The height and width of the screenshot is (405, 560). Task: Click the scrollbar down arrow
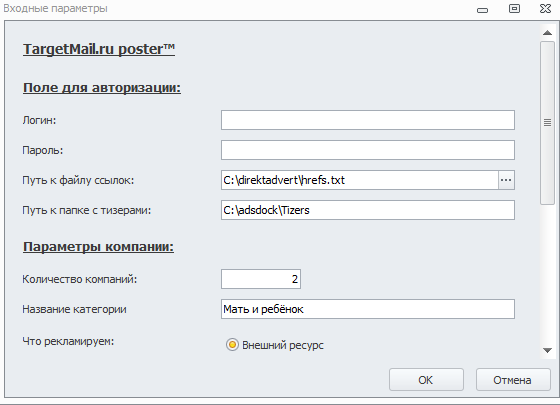(547, 350)
